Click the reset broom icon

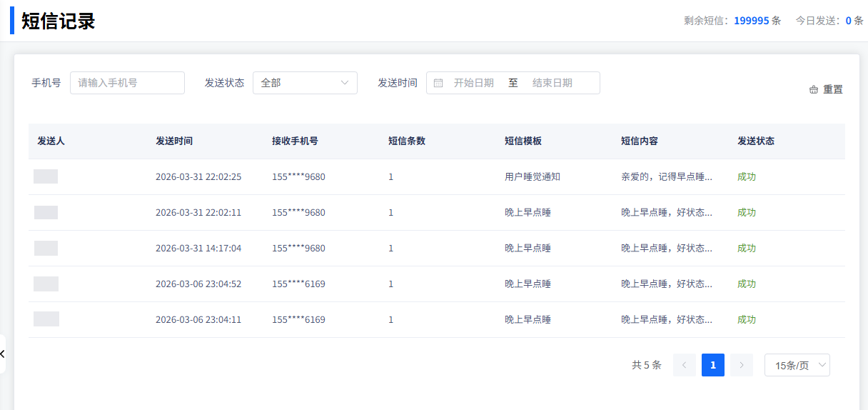tap(814, 90)
